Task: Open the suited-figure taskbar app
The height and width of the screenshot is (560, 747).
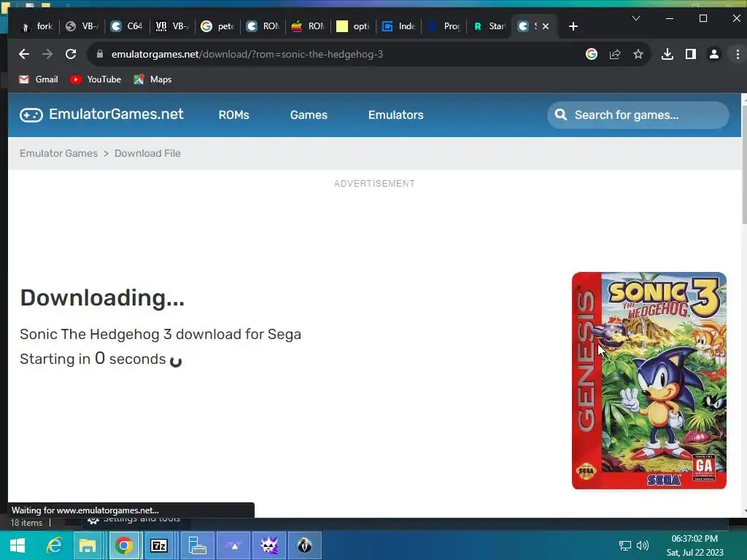Action: pos(305,545)
